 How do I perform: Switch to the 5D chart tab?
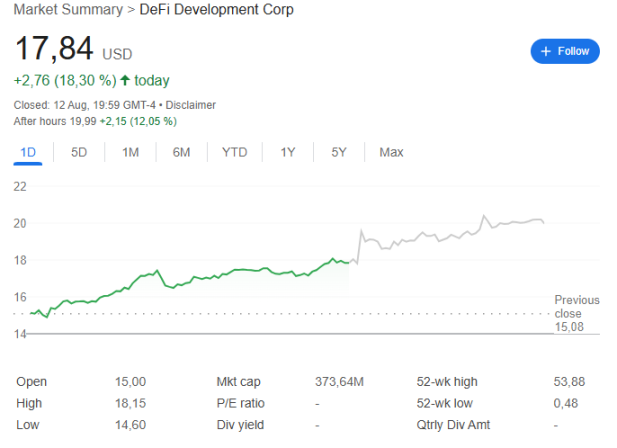click(79, 152)
